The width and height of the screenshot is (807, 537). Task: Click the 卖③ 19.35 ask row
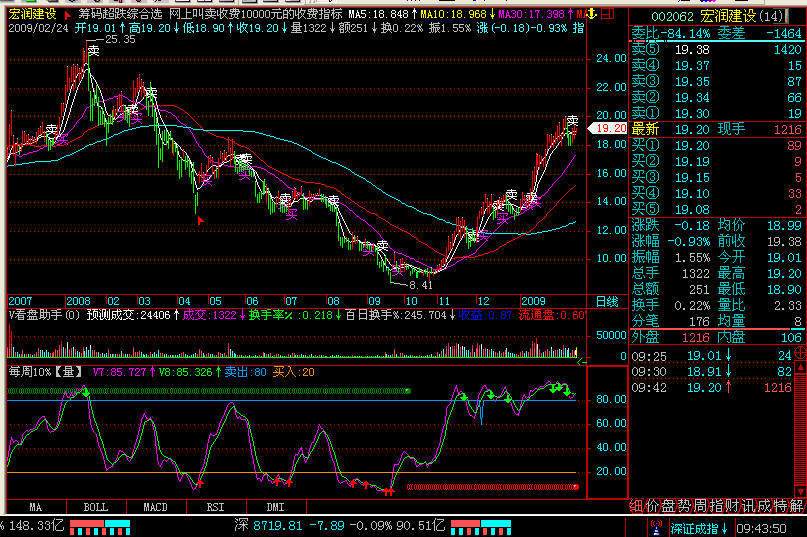click(x=716, y=81)
